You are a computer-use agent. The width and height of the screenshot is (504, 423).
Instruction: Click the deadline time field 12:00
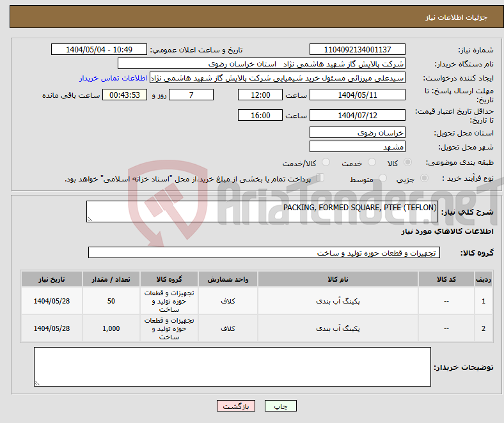click(260, 95)
